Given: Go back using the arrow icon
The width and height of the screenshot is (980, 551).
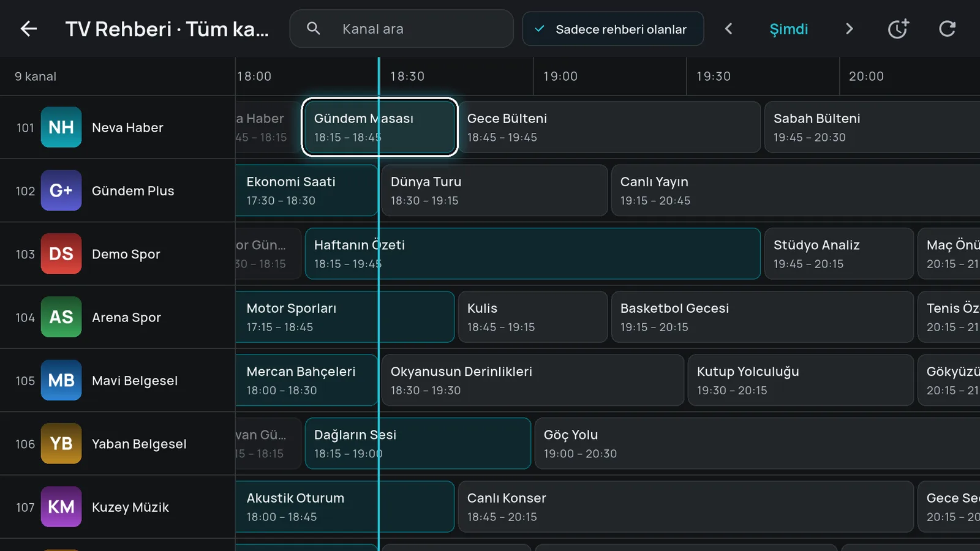Looking at the screenshot, I should click(x=29, y=29).
